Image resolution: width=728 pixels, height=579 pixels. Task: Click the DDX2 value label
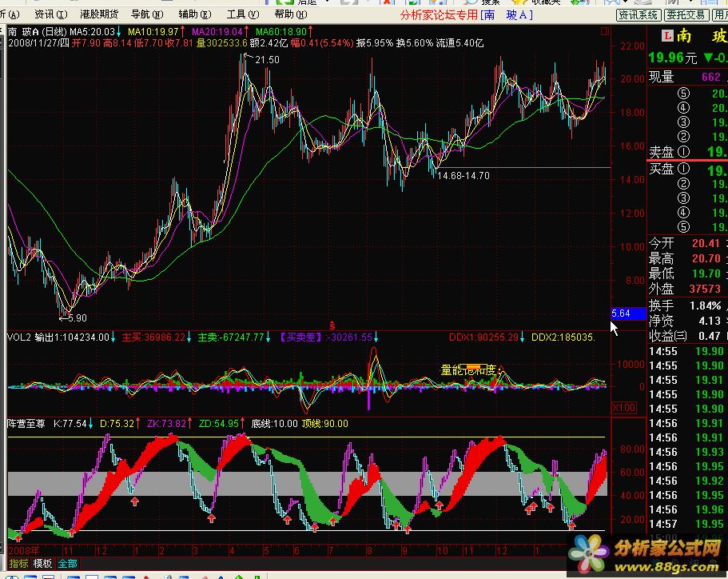[563, 337]
